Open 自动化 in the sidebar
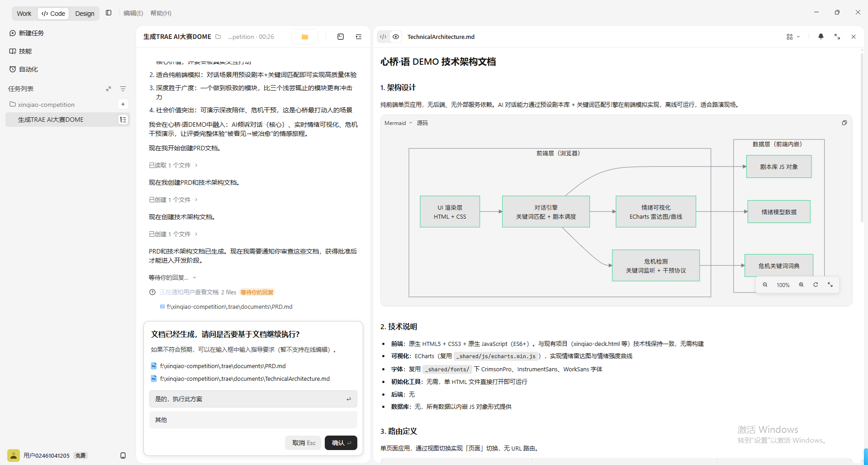 [24, 69]
